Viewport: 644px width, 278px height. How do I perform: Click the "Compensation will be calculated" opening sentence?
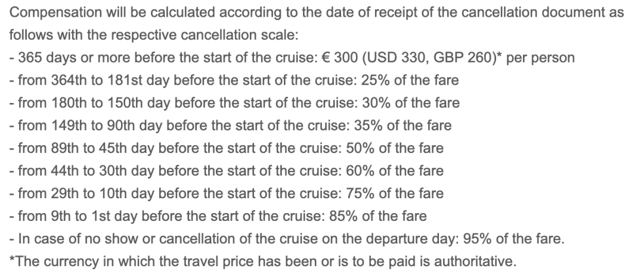click(x=316, y=24)
